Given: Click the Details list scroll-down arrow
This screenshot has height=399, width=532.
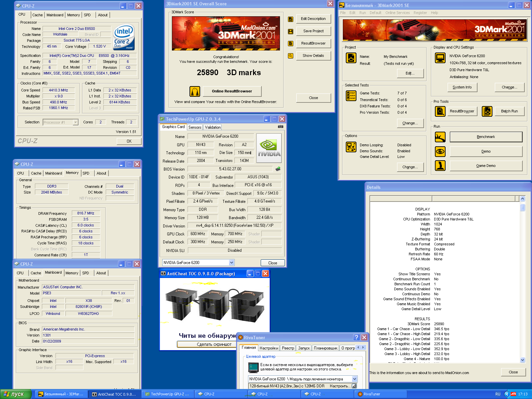Looking at the screenshot, I should [522, 360].
